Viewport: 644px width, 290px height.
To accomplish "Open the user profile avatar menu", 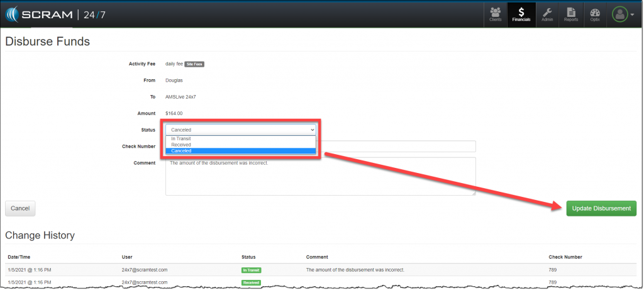I will (x=623, y=15).
